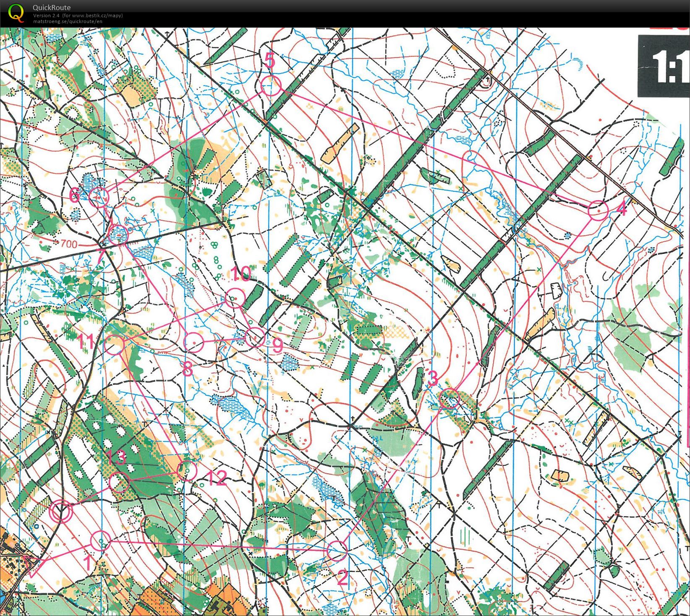Click the finish double-circle marker
The width and height of the screenshot is (690, 616).
pos(61,512)
